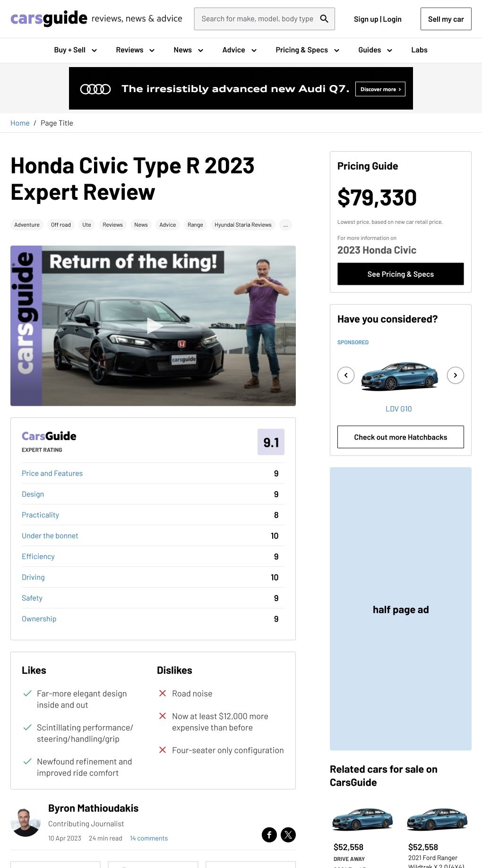The height and width of the screenshot is (868, 482).
Task: Click the Audi rings logo in banner
Action: click(95, 89)
